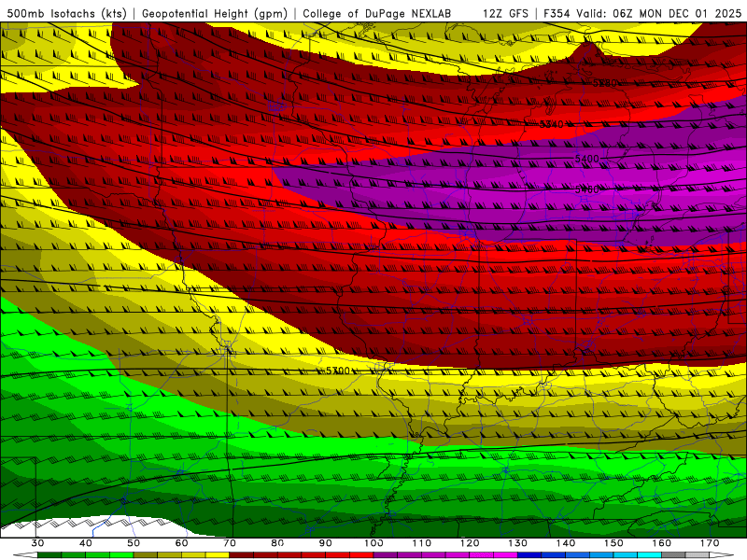This screenshot has height=560, width=747.
Task: Click the 30 value on the color scale
Action: coord(37,543)
